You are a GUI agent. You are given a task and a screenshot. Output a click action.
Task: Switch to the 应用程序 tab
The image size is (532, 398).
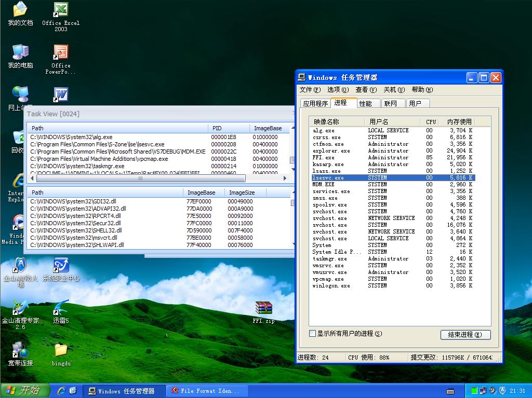[315, 103]
